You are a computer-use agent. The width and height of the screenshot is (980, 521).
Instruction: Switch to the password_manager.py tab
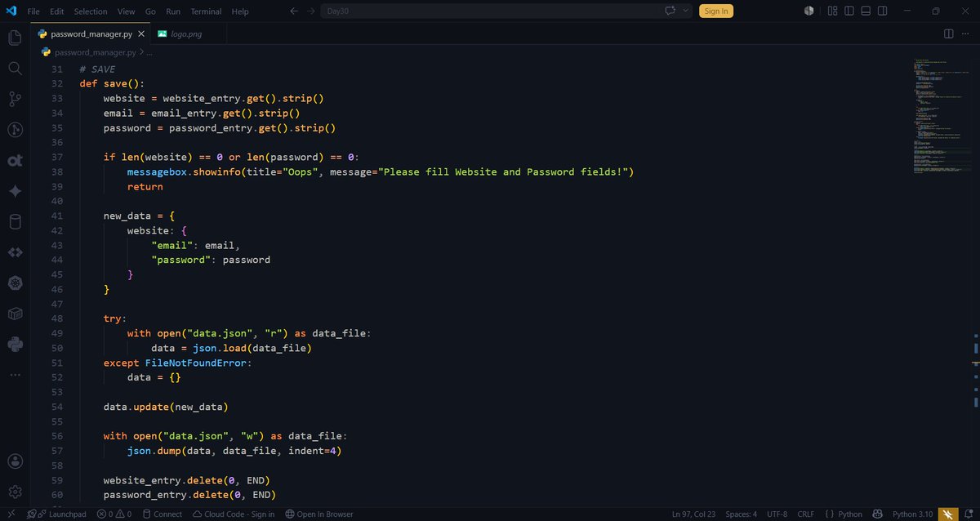point(91,33)
